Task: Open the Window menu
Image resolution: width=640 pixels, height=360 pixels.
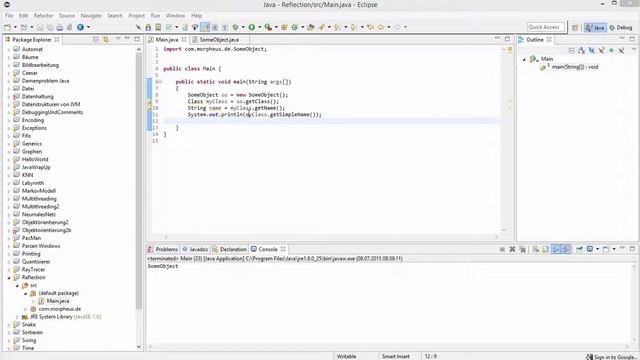Action: (x=176, y=16)
